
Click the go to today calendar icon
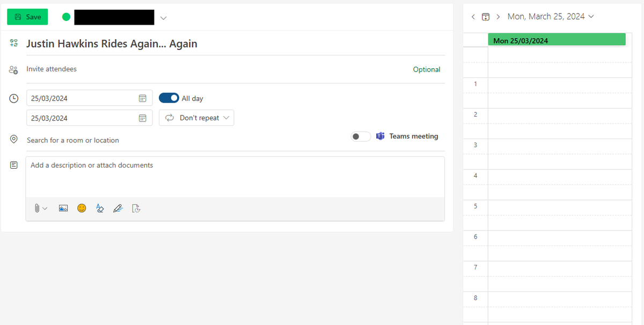pos(486,17)
